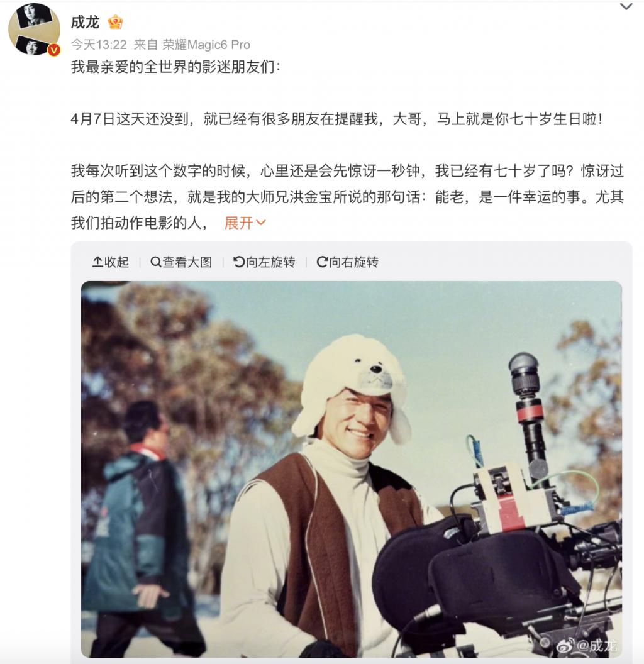Rotate image with 向左旋转
Screen dimensions: 644x664
[x=264, y=262]
